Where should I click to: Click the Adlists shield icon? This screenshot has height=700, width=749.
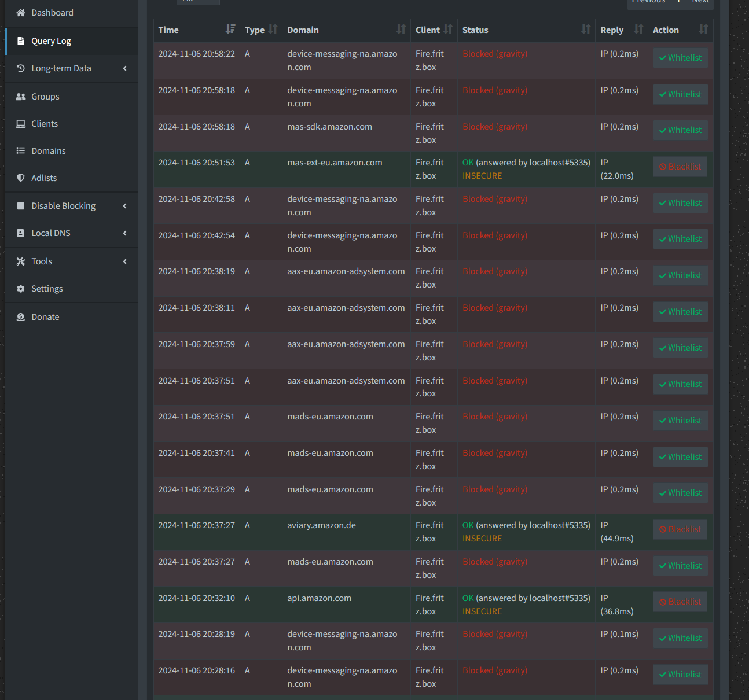point(21,178)
